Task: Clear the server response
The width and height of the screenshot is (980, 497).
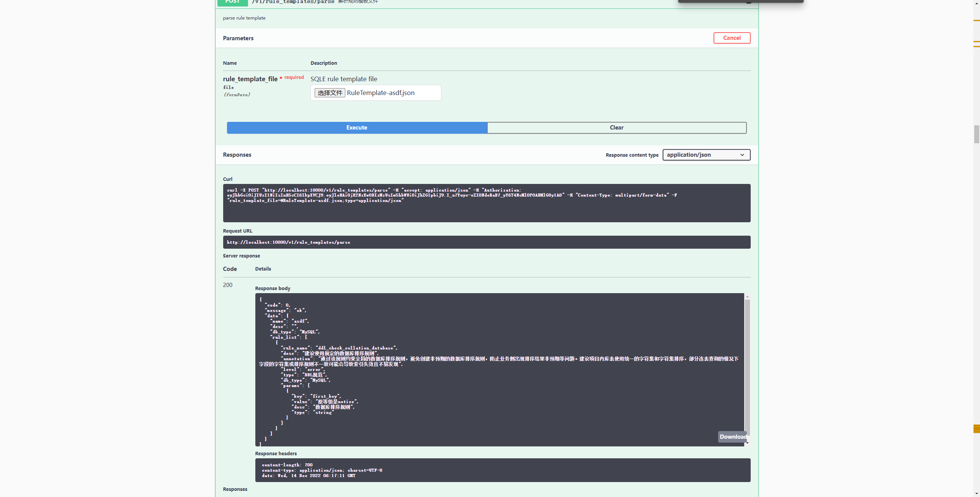Action: (x=616, y=127)
